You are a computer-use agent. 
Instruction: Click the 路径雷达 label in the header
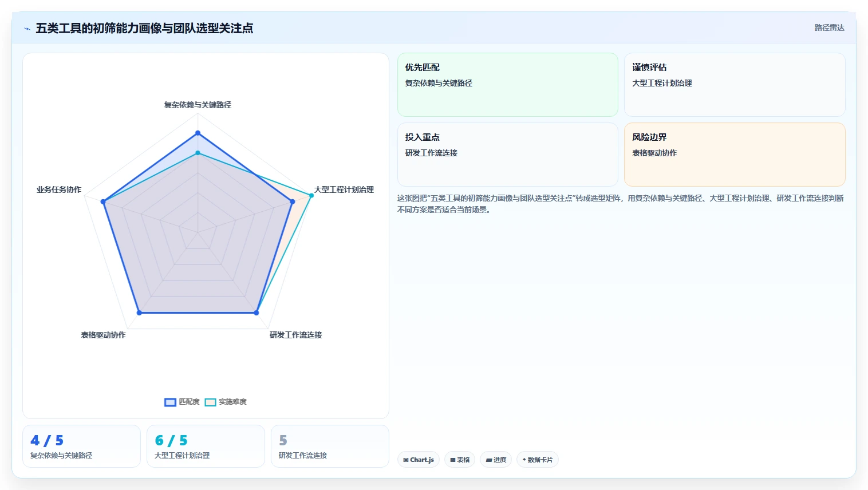click(x=829, y=27)
